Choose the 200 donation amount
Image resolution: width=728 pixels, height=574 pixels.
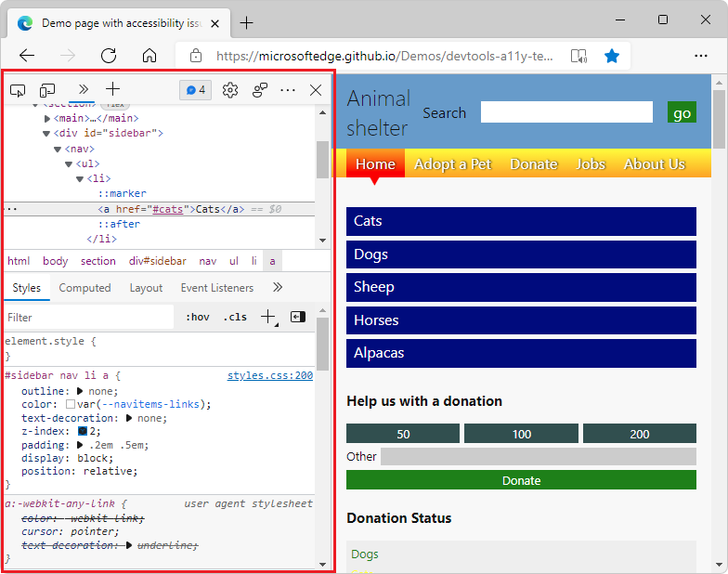click(x=639, y=434)
